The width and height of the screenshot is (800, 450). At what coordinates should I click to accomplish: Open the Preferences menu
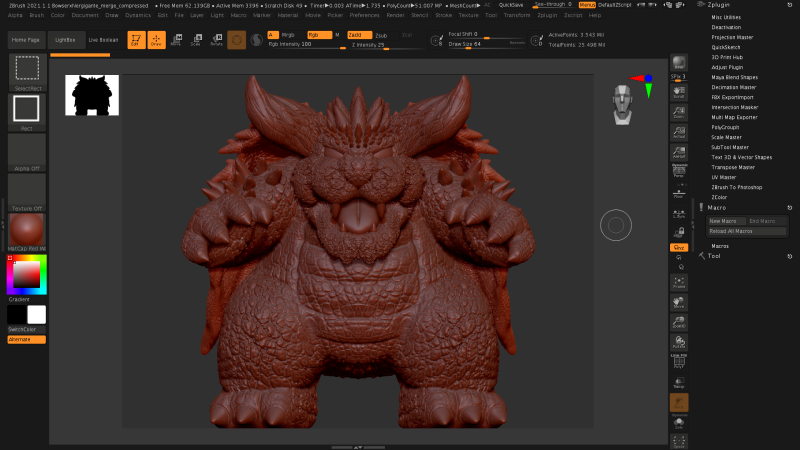[364, 16]
